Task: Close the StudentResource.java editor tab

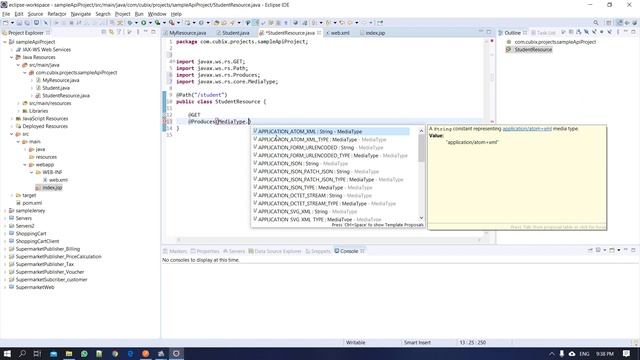Action: (319, 33)
